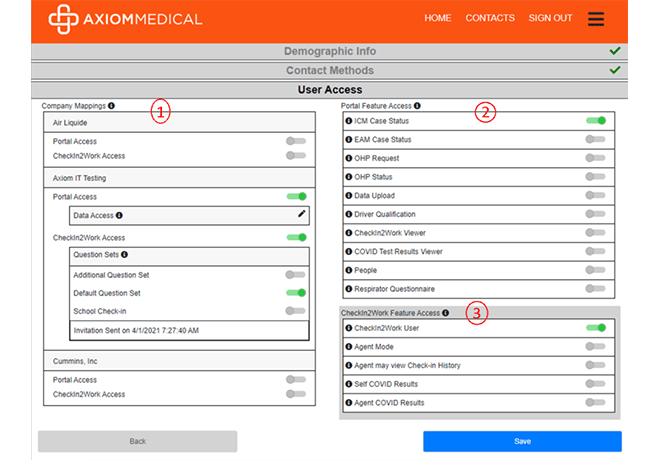Expand the Contact Methods section
The height and width of the screenshot is (460, 660).
click(330, 70)
